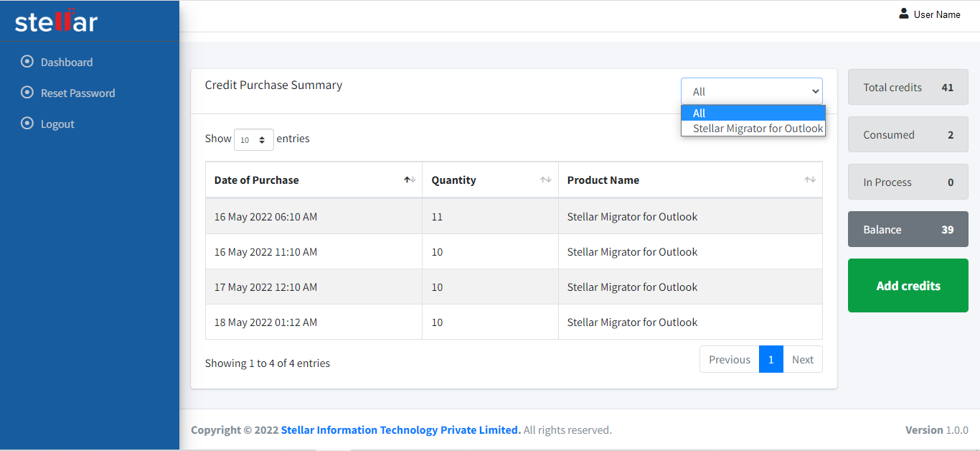Click the quantity 11 cell
This screenshot has height=451, width=980.
pyautogui.click(x=490, y=217)
